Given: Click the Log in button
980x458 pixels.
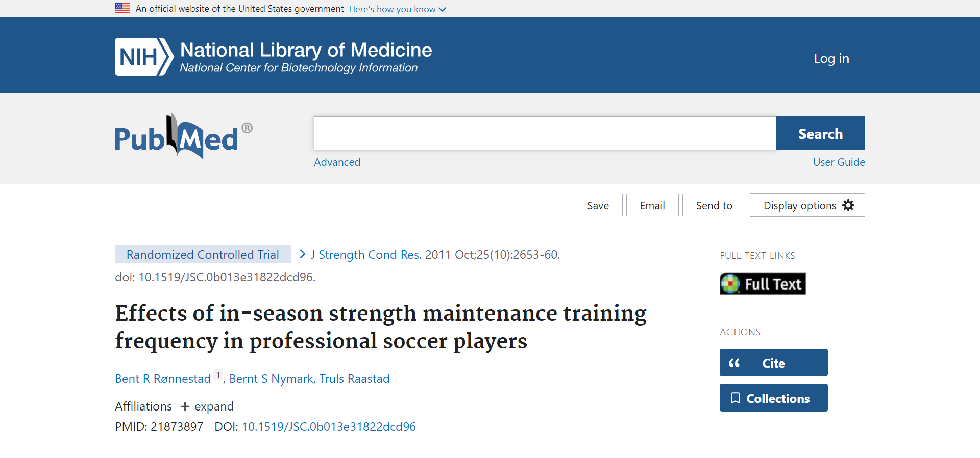Looking at the screenshot, I should [831, 58].
